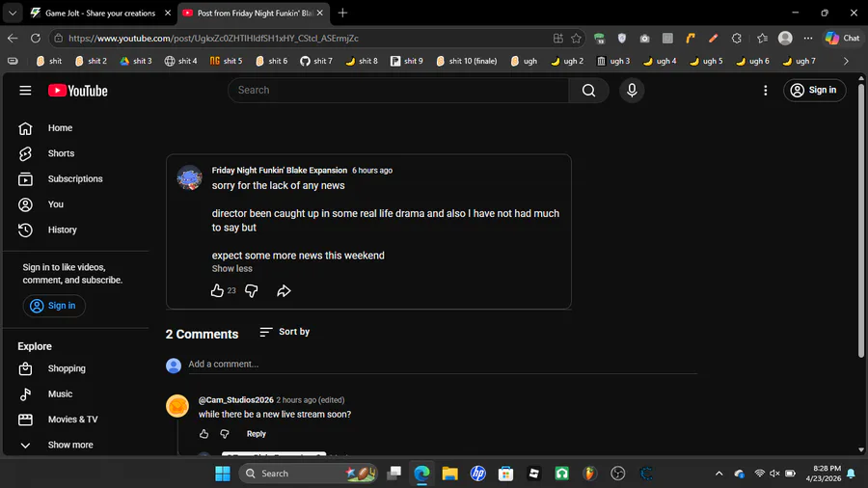Open the tab search dropdown arrow
The width and height of the screenshot is (868, 488).
coord(13,13)
